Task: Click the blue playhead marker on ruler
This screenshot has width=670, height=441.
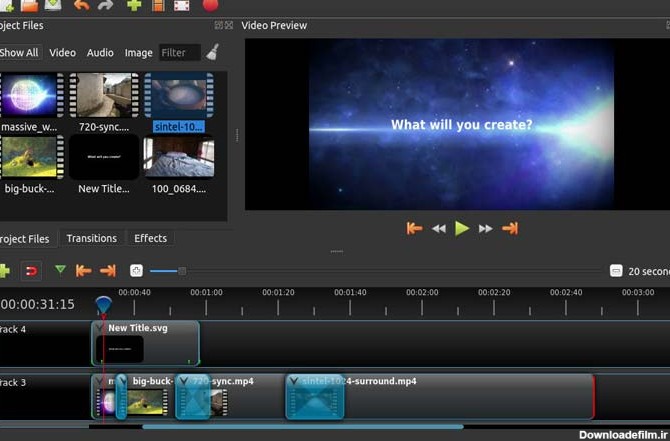Action: click(103, 306)
